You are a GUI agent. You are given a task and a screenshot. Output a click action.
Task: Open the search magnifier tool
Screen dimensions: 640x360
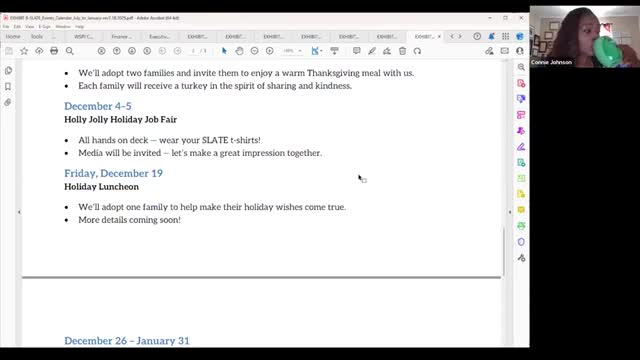70,51
